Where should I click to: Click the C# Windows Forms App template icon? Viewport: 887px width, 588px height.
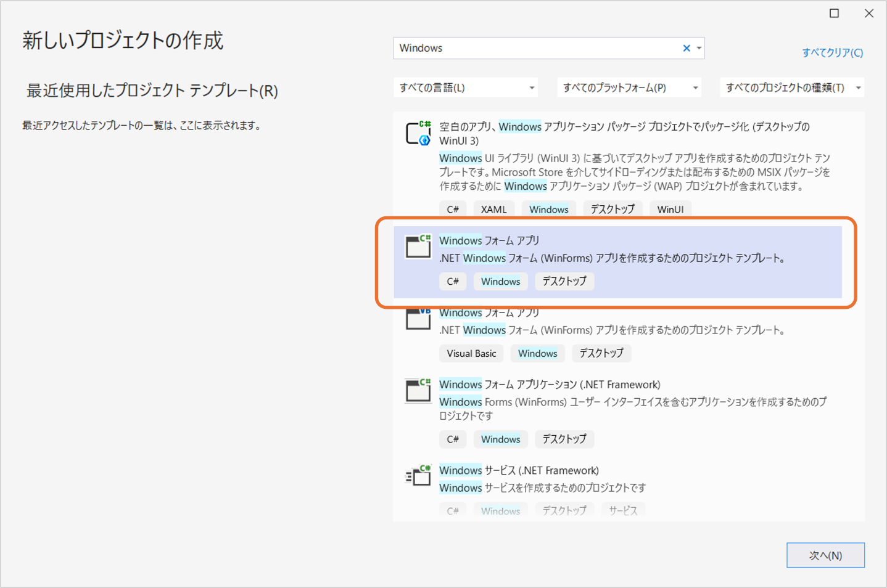(418, 246)
